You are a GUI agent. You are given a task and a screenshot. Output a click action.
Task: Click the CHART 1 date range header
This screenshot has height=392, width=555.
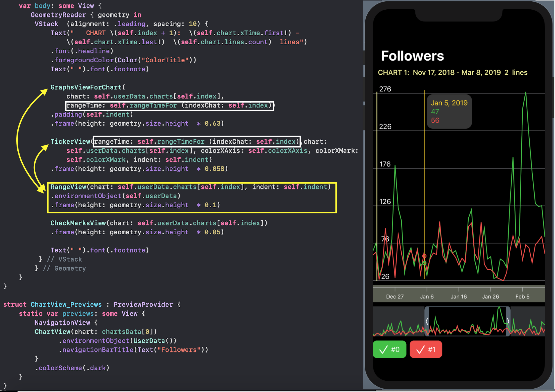[452, 73]
